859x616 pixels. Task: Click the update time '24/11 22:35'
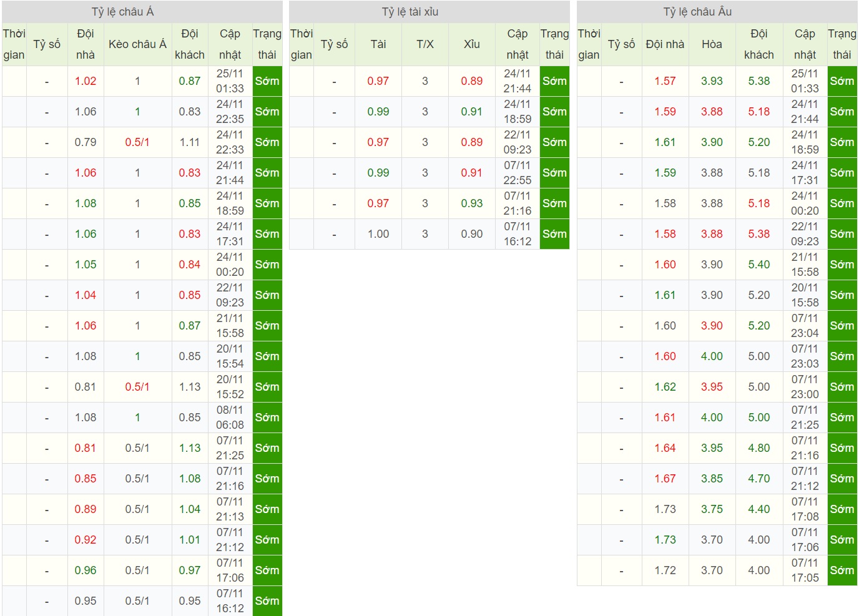[230, 112]
